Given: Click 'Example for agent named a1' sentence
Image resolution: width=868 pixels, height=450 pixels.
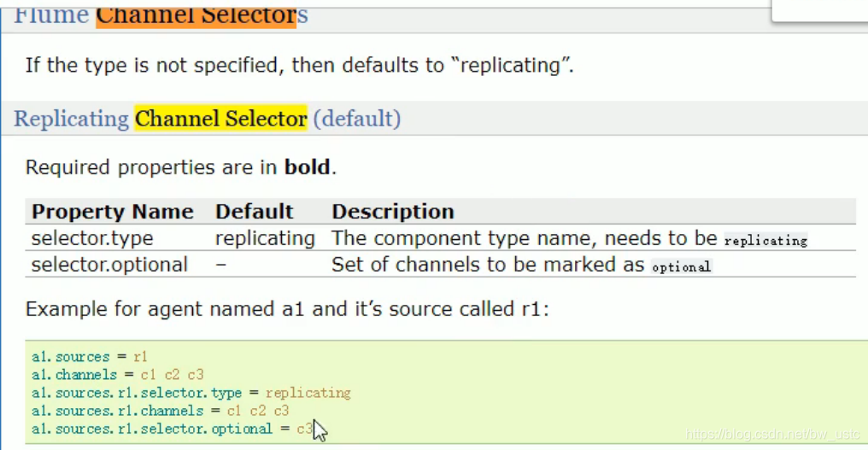Looking at the screenshot, I should click(287, 309).
